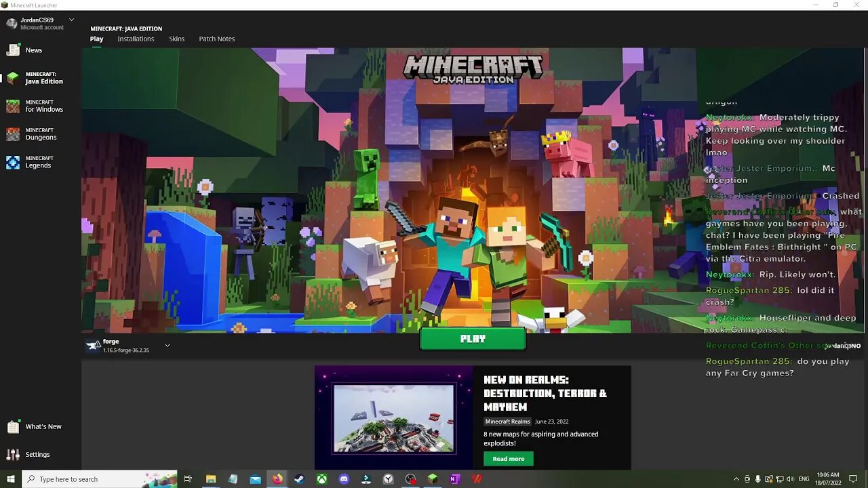Click the "MINECRAFT: JAVA EDITION" header text
This screenshot has height=488, width=868.
[126, 28]
